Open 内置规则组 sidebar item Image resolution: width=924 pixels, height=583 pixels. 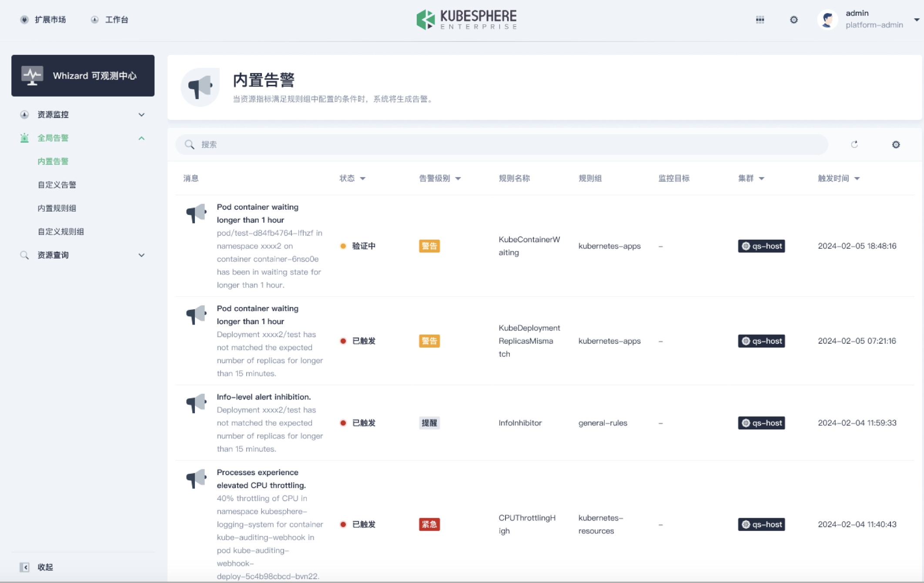click(x=57, y=208)
